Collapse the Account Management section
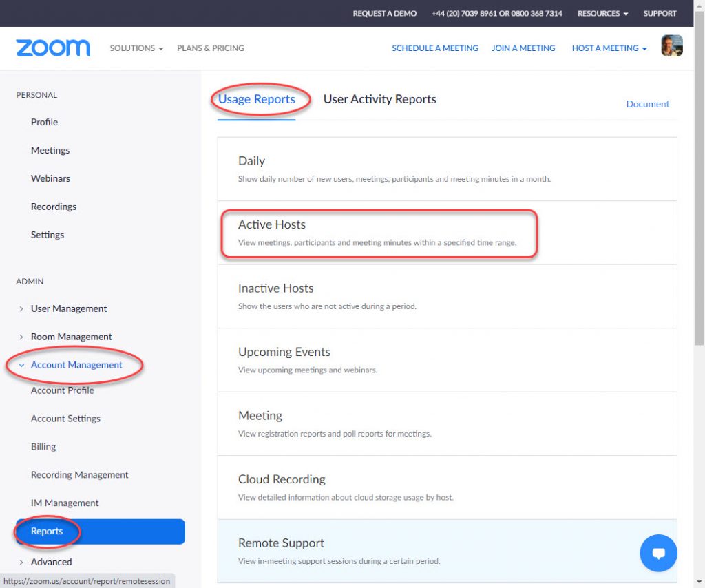 click(x=78, y=366)
